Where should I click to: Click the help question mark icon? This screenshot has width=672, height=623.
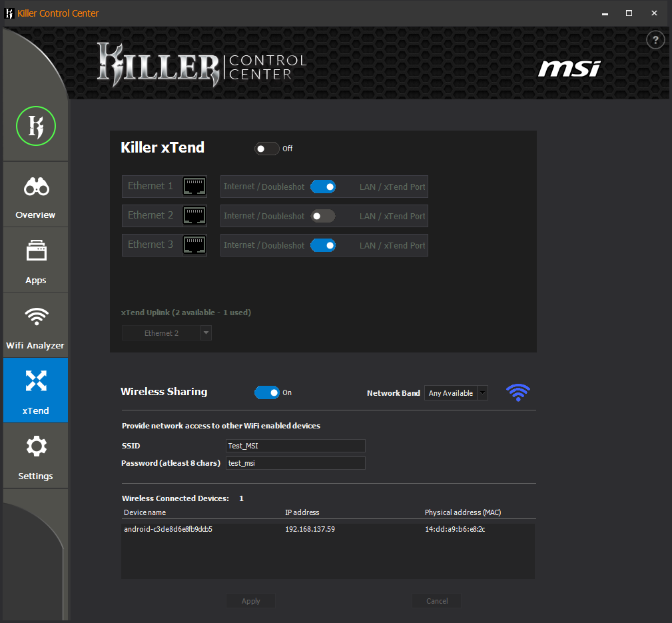click(x=655, y=40)
